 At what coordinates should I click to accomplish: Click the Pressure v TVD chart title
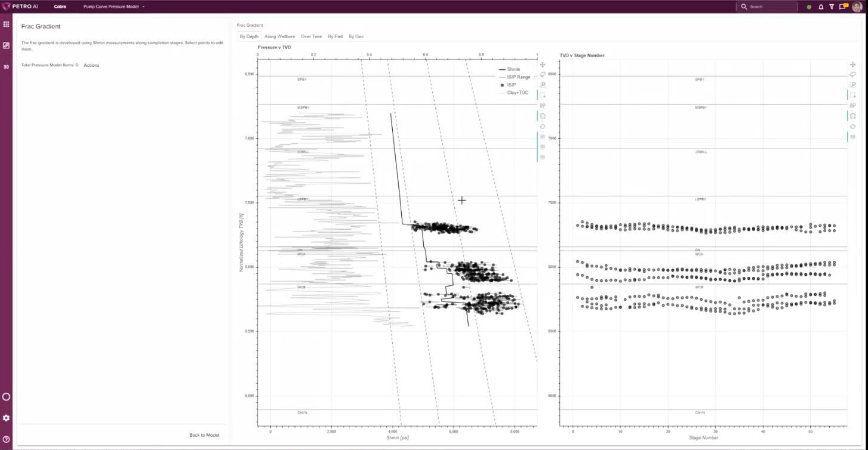[274, 47]
